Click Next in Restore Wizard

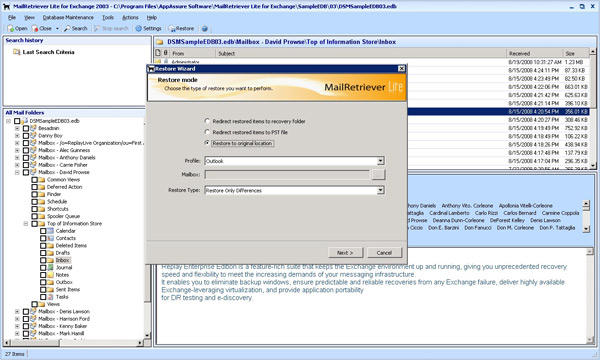[x=345, y=253]
